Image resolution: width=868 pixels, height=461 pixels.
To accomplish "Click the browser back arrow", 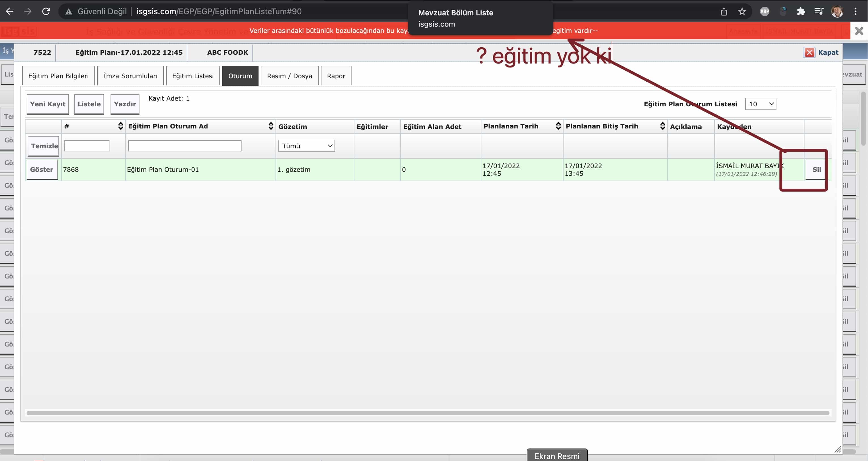I will pos(10,11).
